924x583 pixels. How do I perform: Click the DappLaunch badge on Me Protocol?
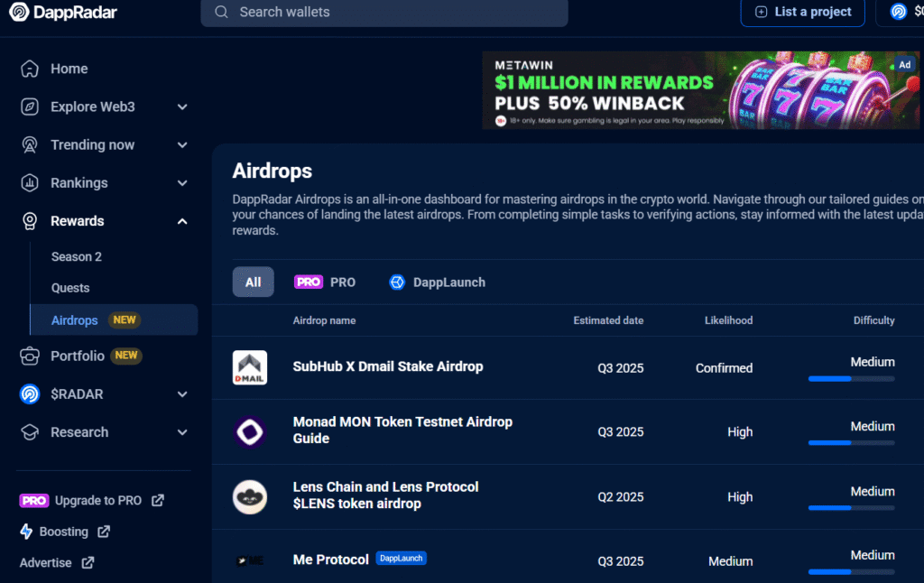[x=401, y=559]
